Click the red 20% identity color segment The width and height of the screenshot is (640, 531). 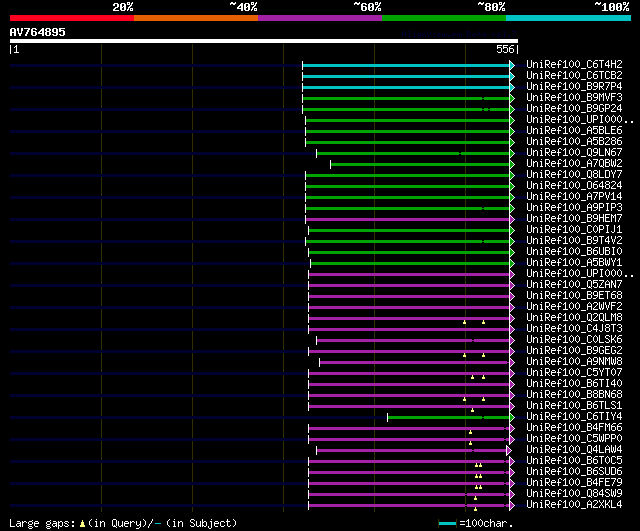(x=72, y=18)
